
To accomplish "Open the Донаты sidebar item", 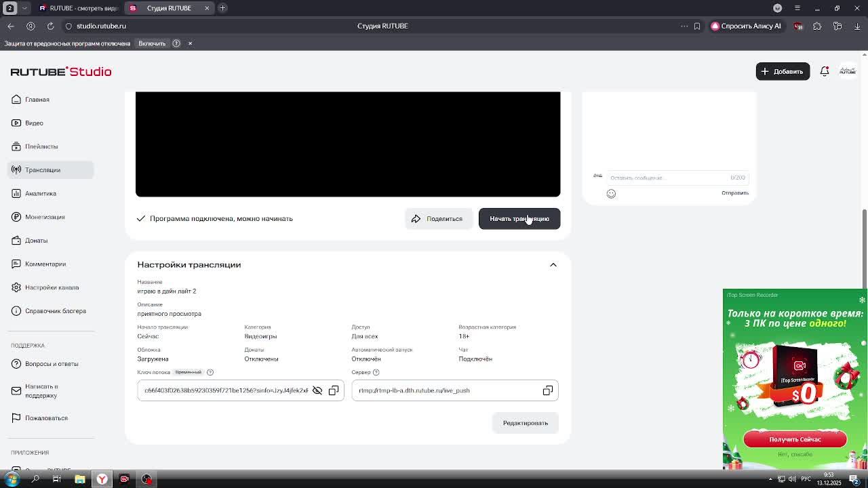I will pos(50,241).
